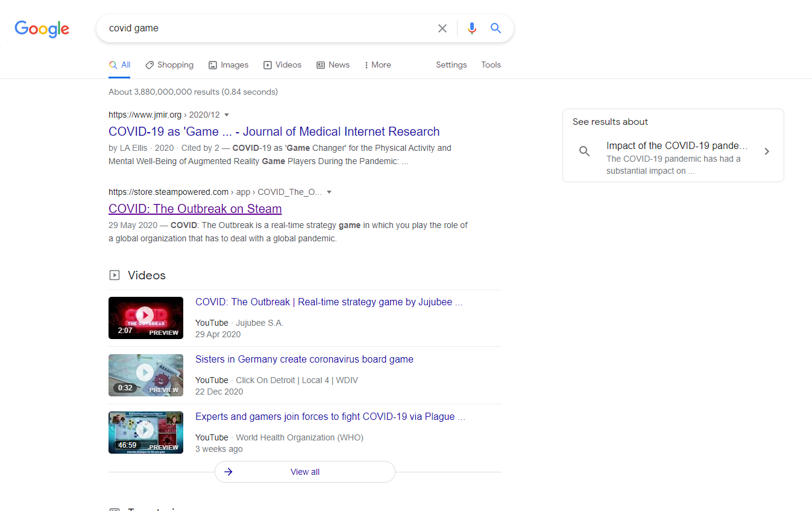Click the Images picture icon

pos(213,65)
